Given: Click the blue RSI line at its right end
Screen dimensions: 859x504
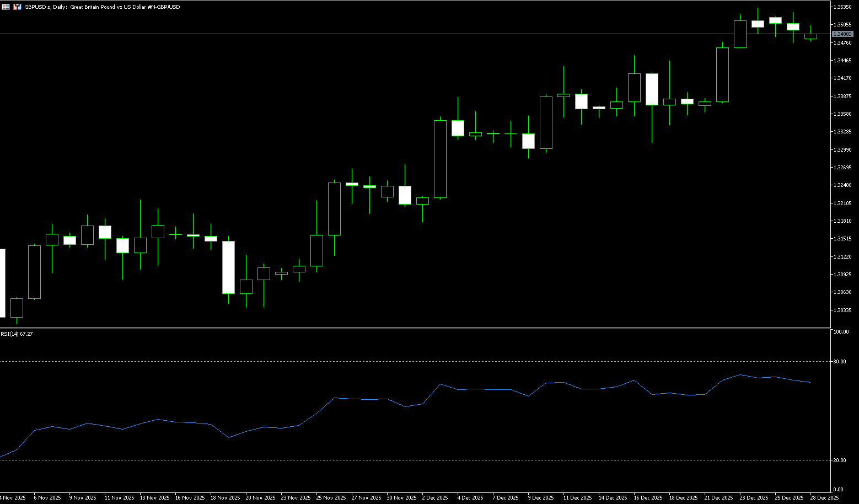Looking at the screenshot, I should point(809,382).
